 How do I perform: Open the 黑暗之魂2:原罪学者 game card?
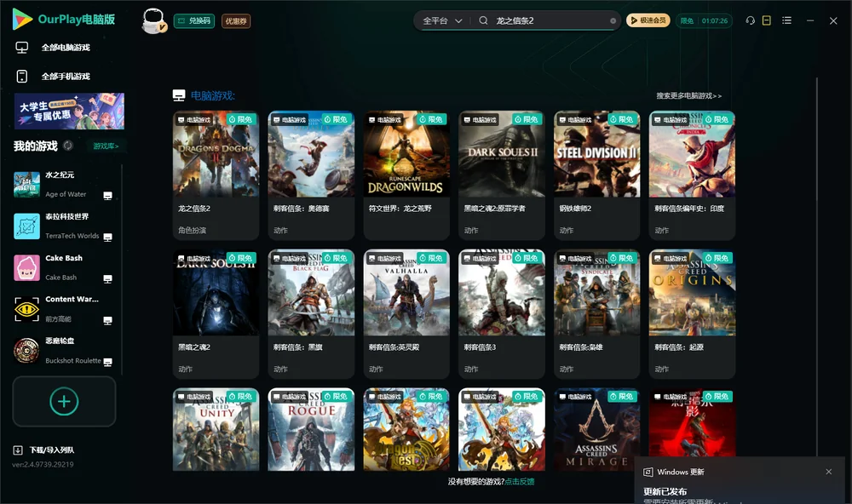click(x=502, y=175)
